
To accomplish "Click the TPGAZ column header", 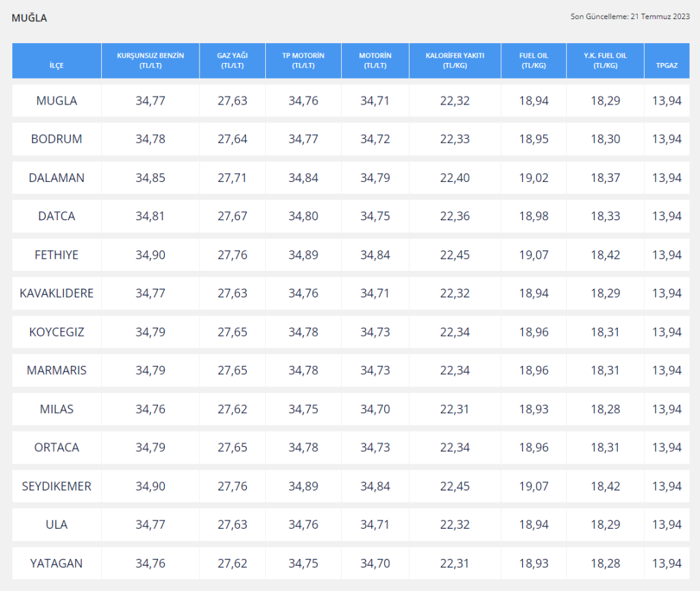I will click(x=667, y=66).
